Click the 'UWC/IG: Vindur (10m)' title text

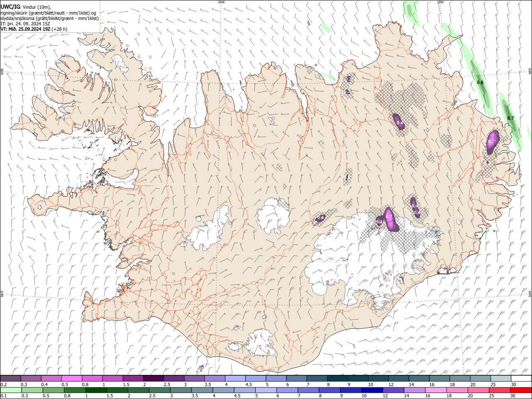(26, 7)
